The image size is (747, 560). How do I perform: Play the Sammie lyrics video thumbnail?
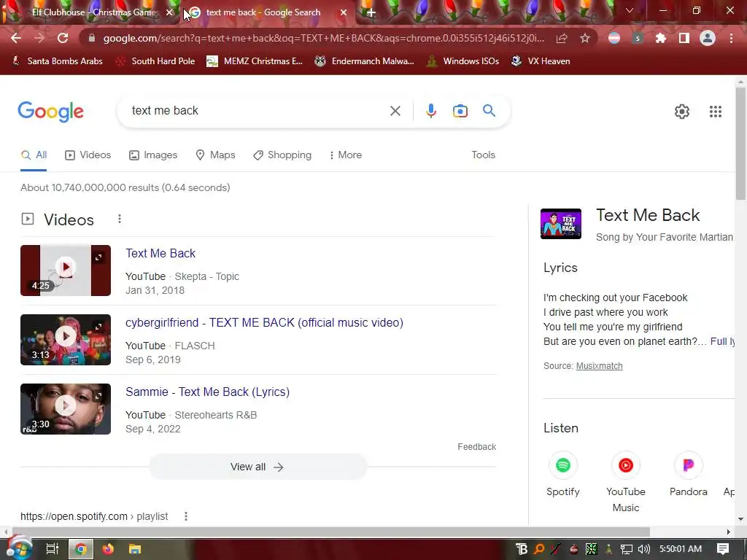pyautogui.click(x=66, y=409)
